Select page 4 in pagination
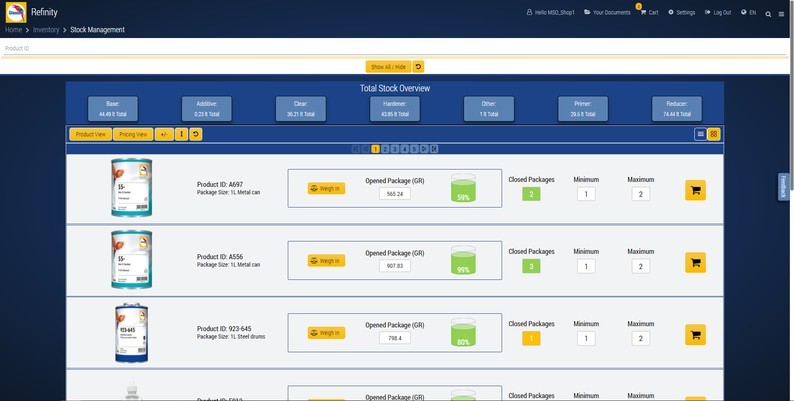Viewport: 794px width, 401px height. tap(405, 149)
